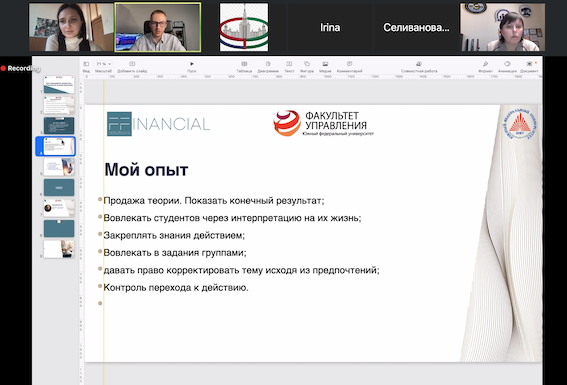This screenshot has height=385, width=567.
Task: Add a text box via Текст icon
Action: (289, 64)
